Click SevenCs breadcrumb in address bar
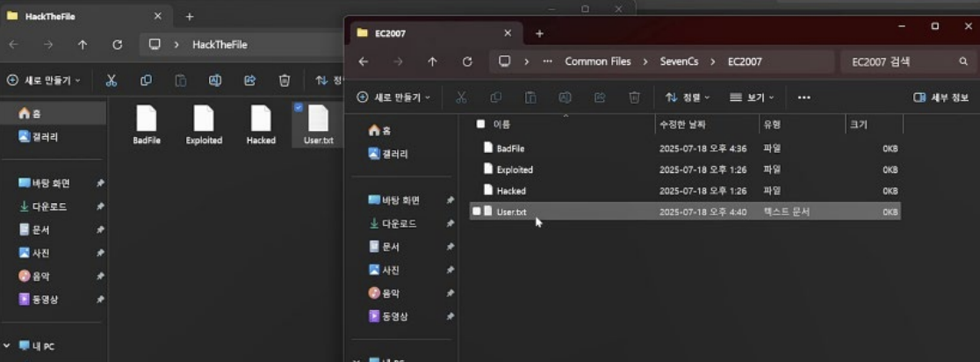The width and height of the screenshot is (980, 362). [679, 62]
